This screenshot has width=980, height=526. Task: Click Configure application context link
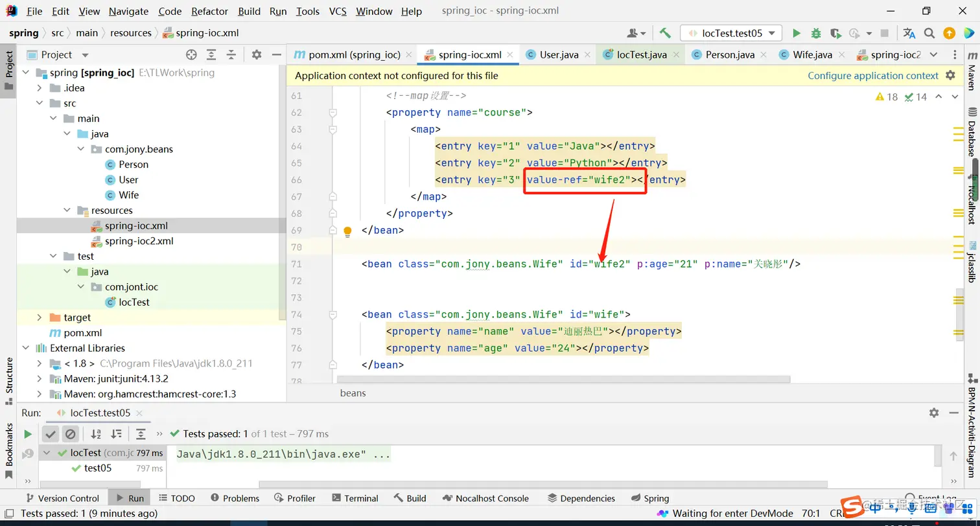873,76
